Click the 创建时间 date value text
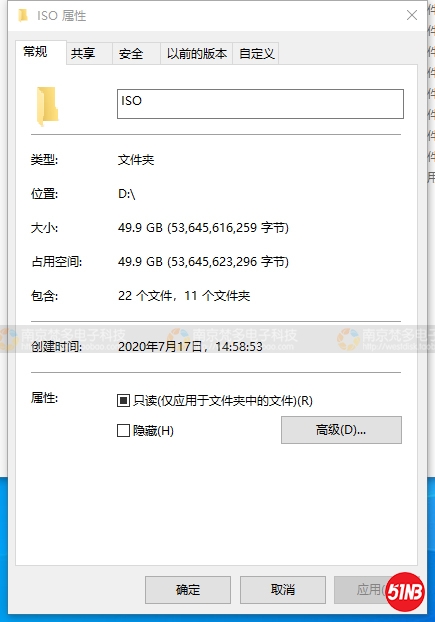The width and height of the screenshot is (435, 622). [190, 347]
